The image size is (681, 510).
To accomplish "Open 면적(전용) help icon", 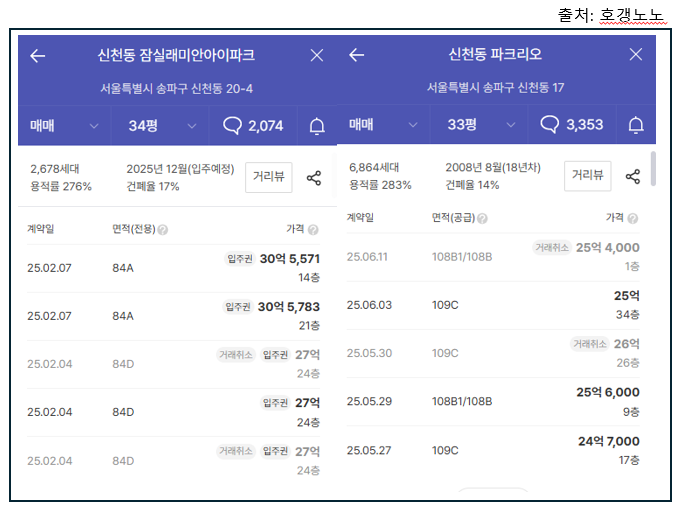I will pyautogui.click(x=163, y=230).
